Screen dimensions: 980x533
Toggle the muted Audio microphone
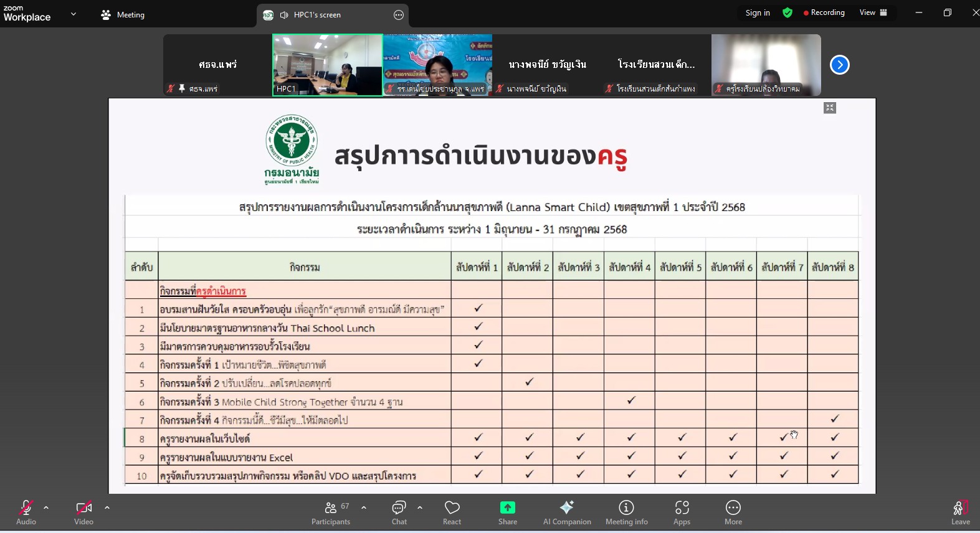26,512
